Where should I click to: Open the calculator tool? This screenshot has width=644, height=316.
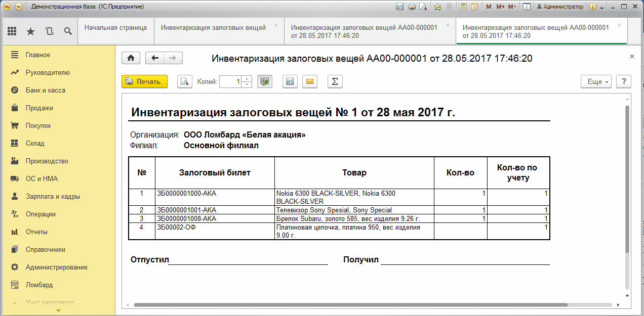pyautogui.click(x=463, y=7)
